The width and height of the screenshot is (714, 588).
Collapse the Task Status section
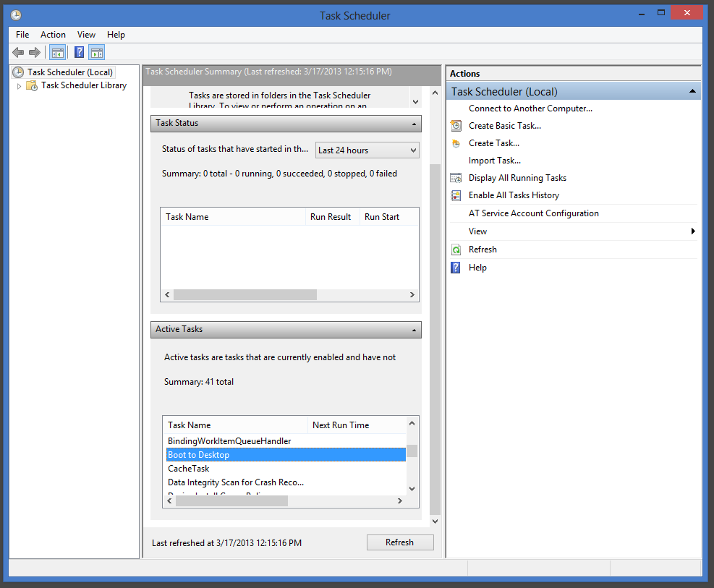tap(414, 124)
